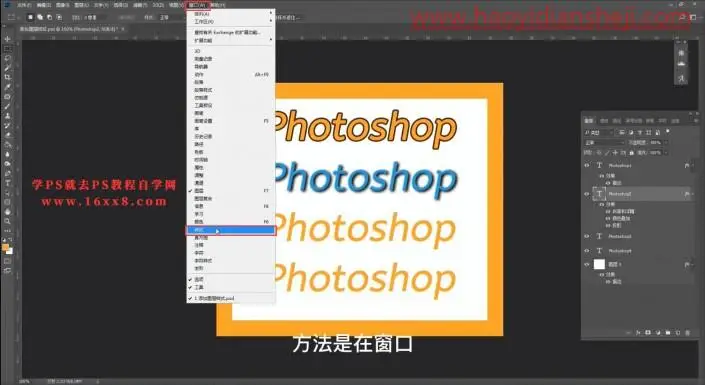705x385 pixels.
Task: Click the delete layer trash icon
Action: [687, 333]
